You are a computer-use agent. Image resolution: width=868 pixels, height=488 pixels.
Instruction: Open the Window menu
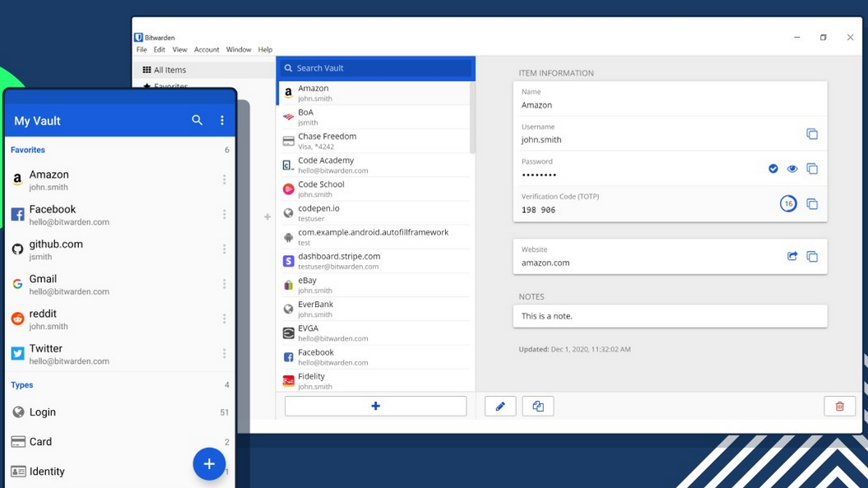point(239,50)
